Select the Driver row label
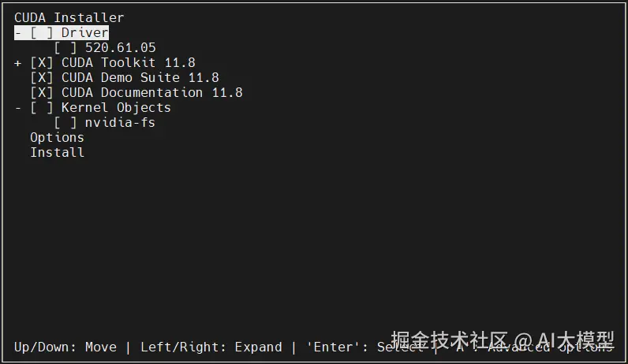Screen dimensions: 628x364 (x=84, y=33)
